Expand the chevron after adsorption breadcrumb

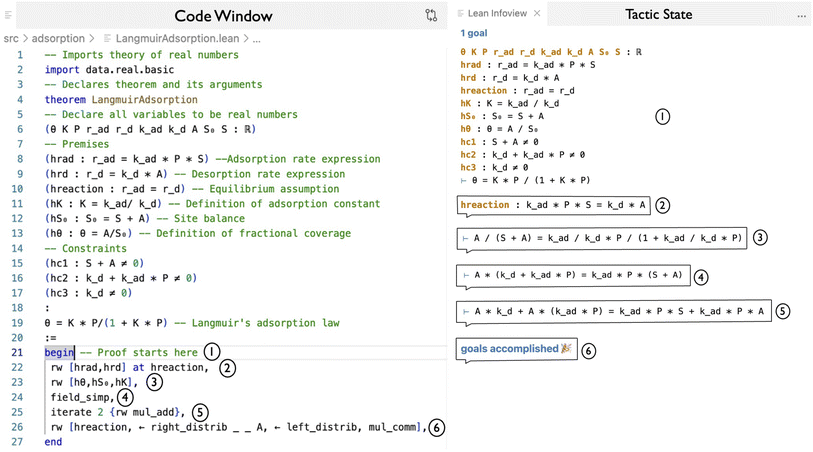click(x=92, y=39)
